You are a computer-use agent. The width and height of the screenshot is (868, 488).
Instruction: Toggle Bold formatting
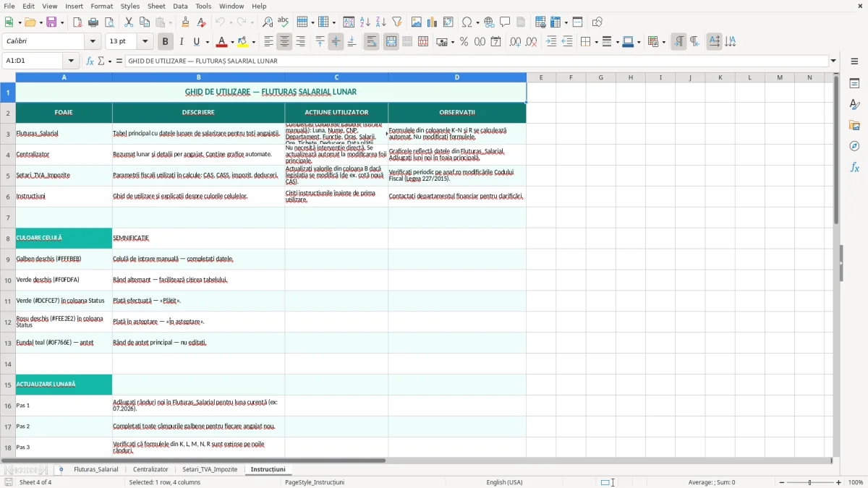165,42
